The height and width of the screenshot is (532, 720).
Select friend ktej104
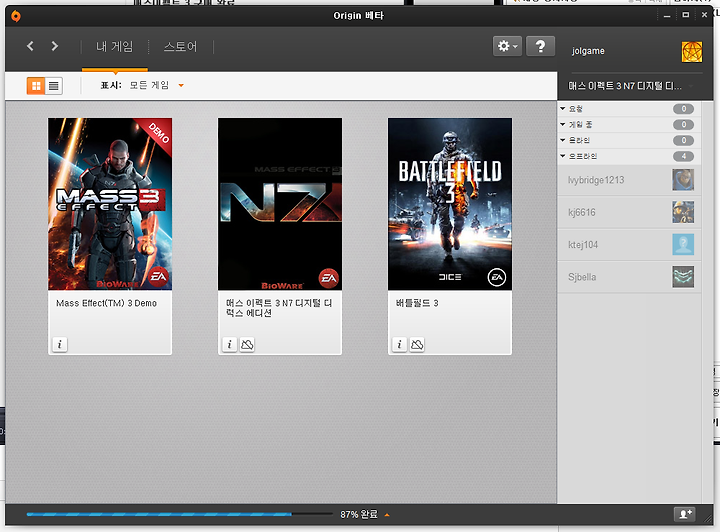point(629,245)
